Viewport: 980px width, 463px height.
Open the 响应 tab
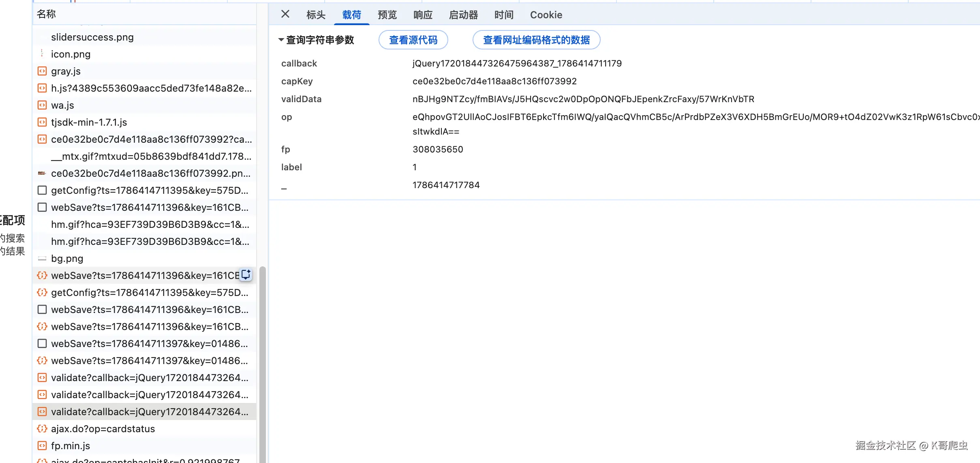[x=423, y=15]
